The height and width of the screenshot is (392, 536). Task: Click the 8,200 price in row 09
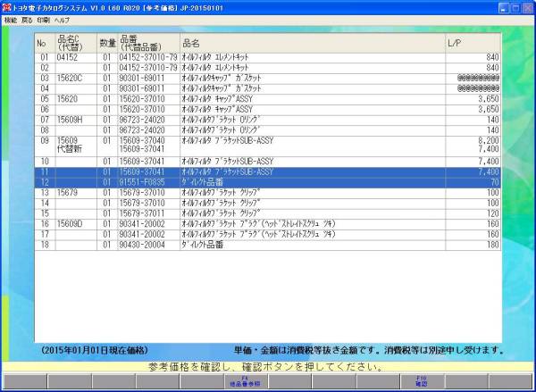(x=489, y=141)
